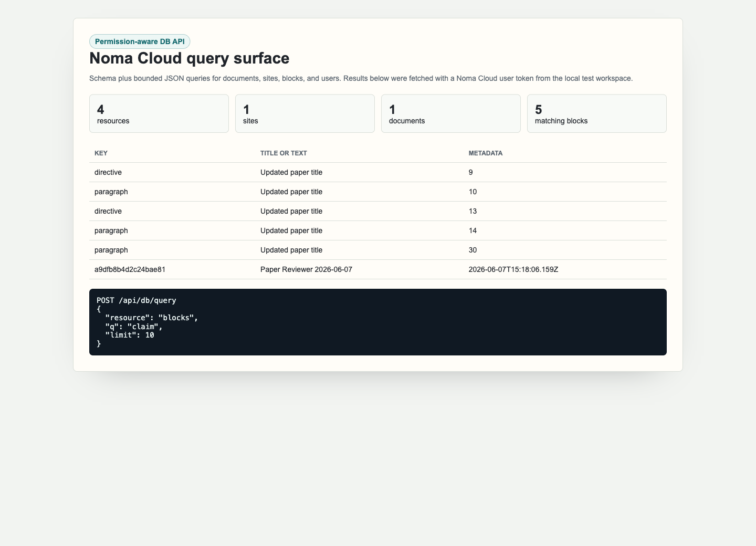This screenshot has height=546, width=756.
Task: Click metadata value 30
Action: (x=473, y=250)
